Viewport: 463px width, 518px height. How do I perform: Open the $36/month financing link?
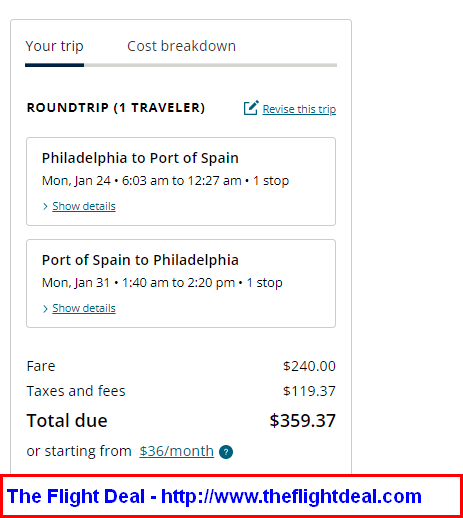176,451
